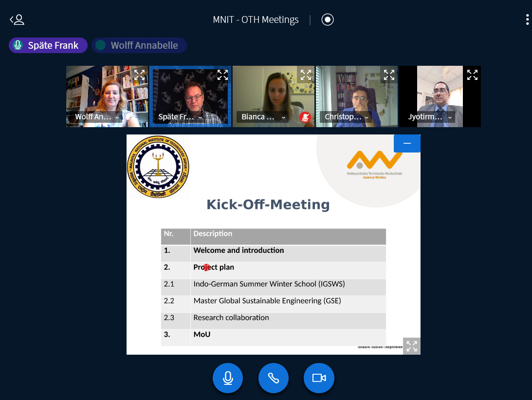Expand Christoph's webcam to fullscreen
The height and width of the screenshot is (400, 532).
click(389, 75)
